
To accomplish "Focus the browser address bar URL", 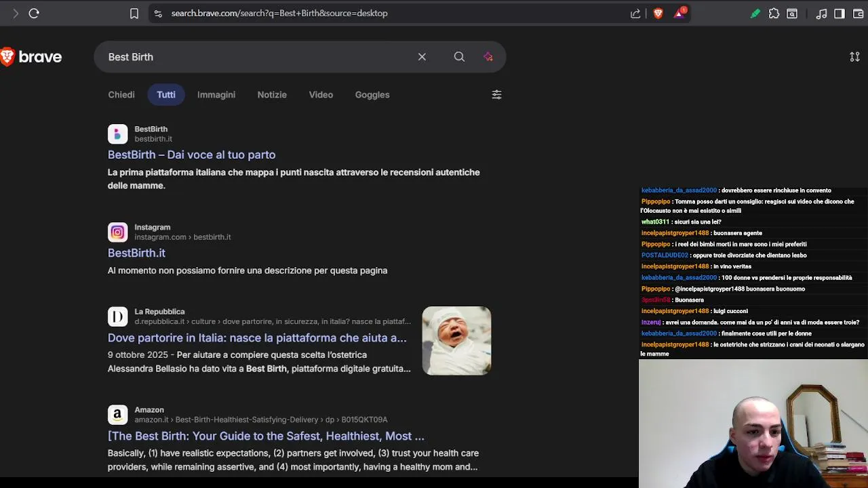I will (x=279, y=13).
